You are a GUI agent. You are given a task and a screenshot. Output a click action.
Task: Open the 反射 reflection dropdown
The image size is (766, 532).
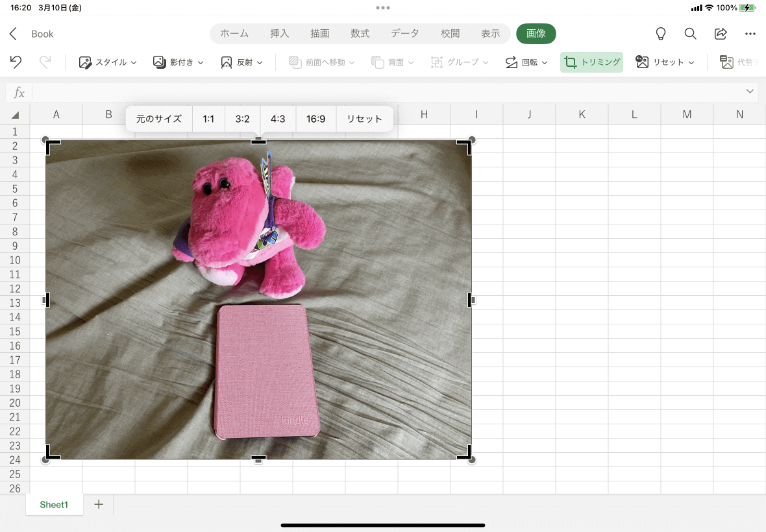point(242,62)
